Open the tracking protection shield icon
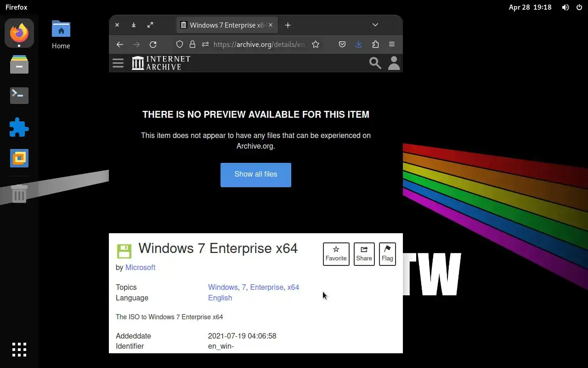Image resolution: width=588 pixels, height=368 pixels. pos(180,44)
